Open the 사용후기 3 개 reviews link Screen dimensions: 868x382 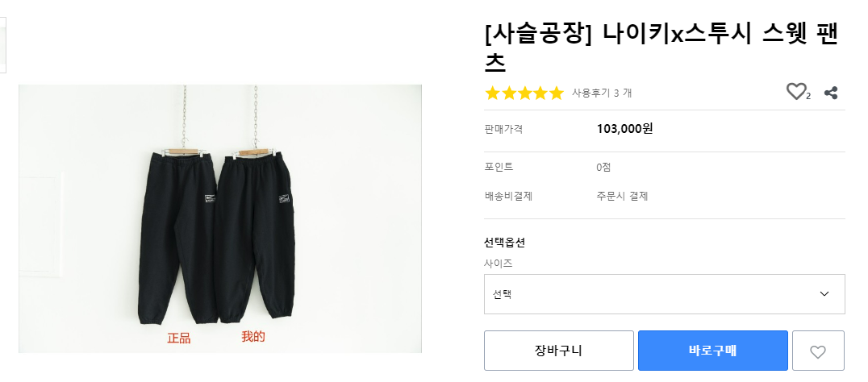(601, 93)
